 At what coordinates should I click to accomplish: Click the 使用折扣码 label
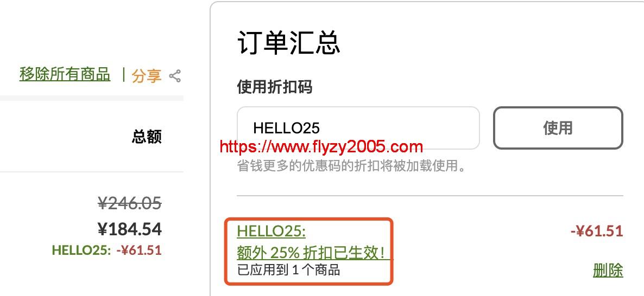tap(274, 87)
